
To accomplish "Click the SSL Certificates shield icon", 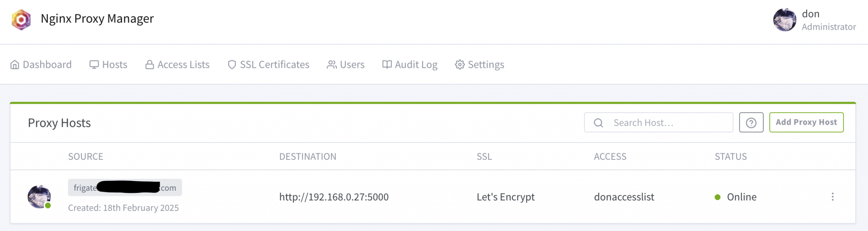I will 232,65.
